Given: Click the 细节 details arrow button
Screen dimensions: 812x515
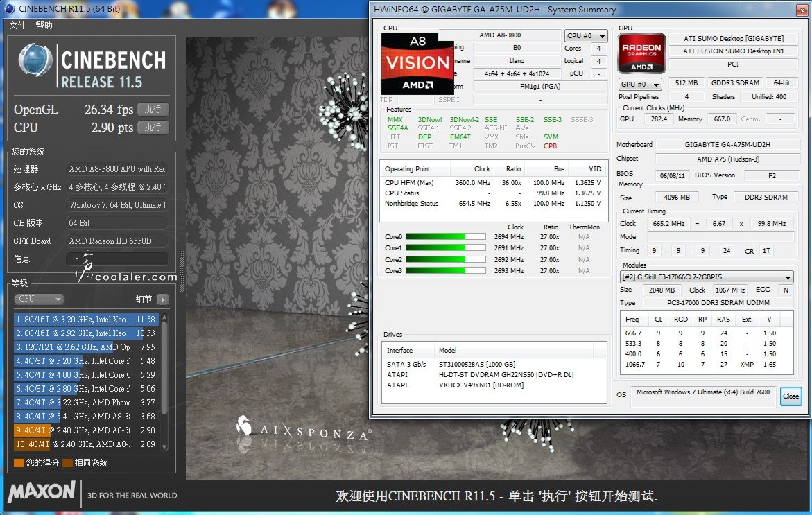Looking at the screenshot, I should pyautogui.click(x=162, y=299).
